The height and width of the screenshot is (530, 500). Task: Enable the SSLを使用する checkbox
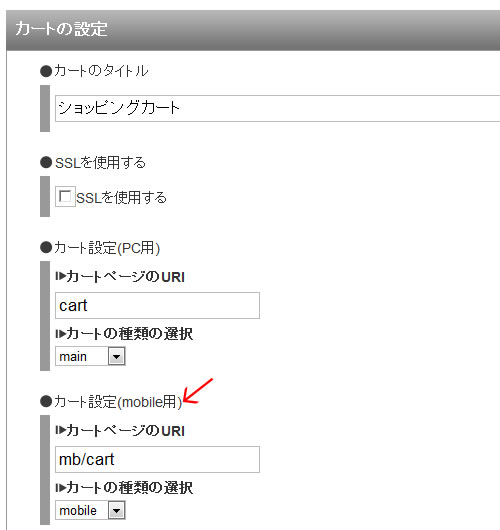(x=65, y=196)
